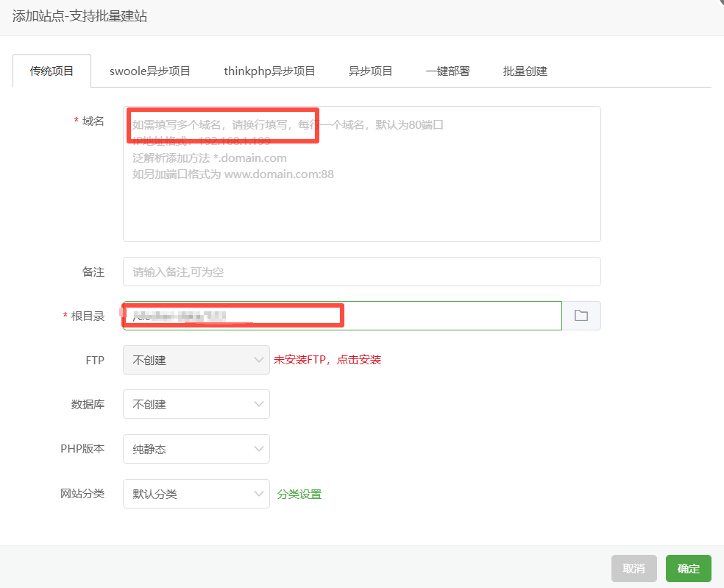Click into the 域名 text area
The image size is (724, 588).
point(361,199)
